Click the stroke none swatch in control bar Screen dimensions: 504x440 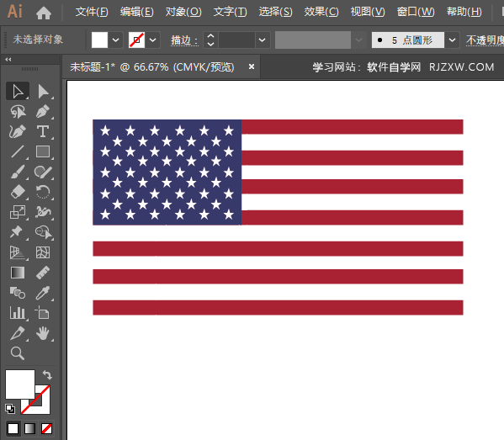tap(136, 40)
